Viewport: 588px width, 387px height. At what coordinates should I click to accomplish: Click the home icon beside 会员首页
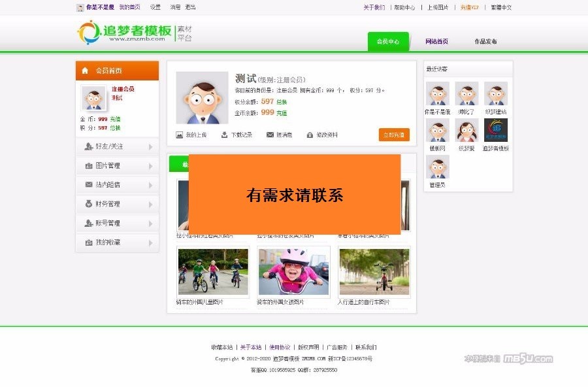click(x=85, y=71)
